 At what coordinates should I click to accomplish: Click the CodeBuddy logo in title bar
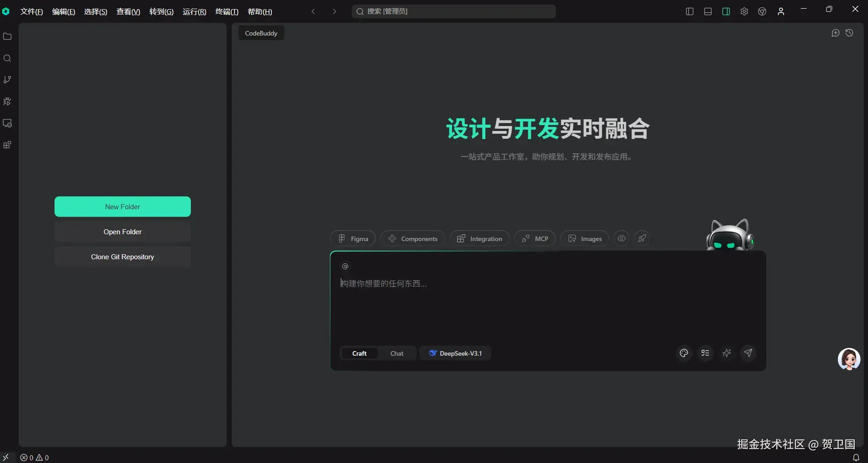coord(6,11)
